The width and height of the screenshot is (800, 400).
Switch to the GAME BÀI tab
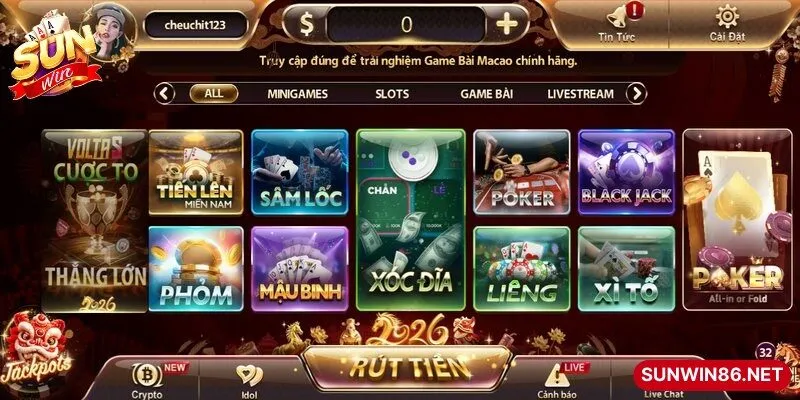[486, 94]
